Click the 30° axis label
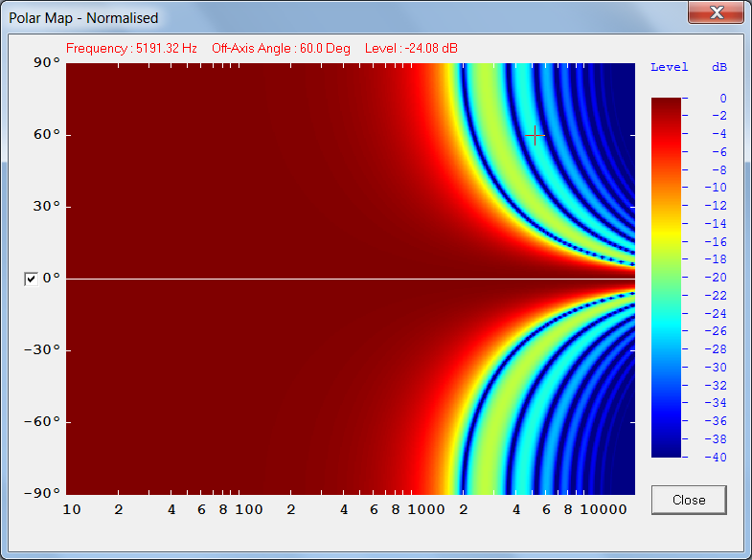The image size is (752, 560). (x=47, y=207)
